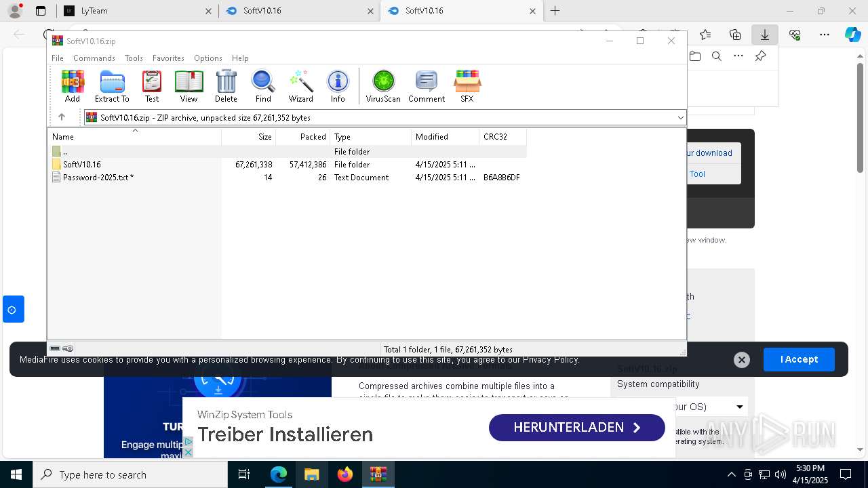868x488 pixels.
Task: Sort by the Type column header
Action: pyautogui.click(x=370, y=136)
